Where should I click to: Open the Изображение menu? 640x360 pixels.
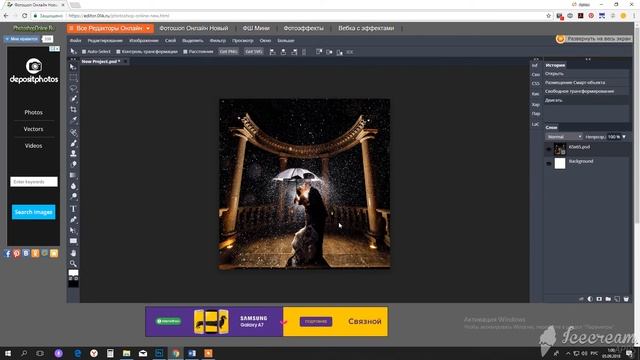pyautogui.click(x=144, y=40)
